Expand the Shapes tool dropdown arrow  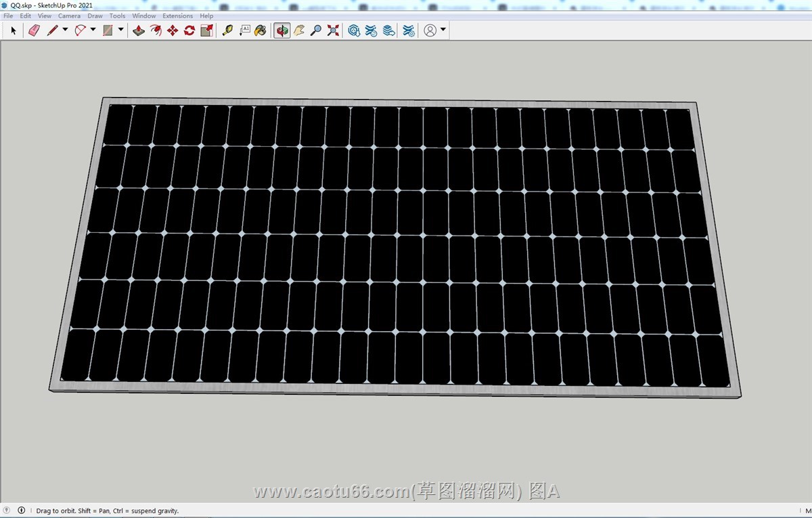pos(121,30)
